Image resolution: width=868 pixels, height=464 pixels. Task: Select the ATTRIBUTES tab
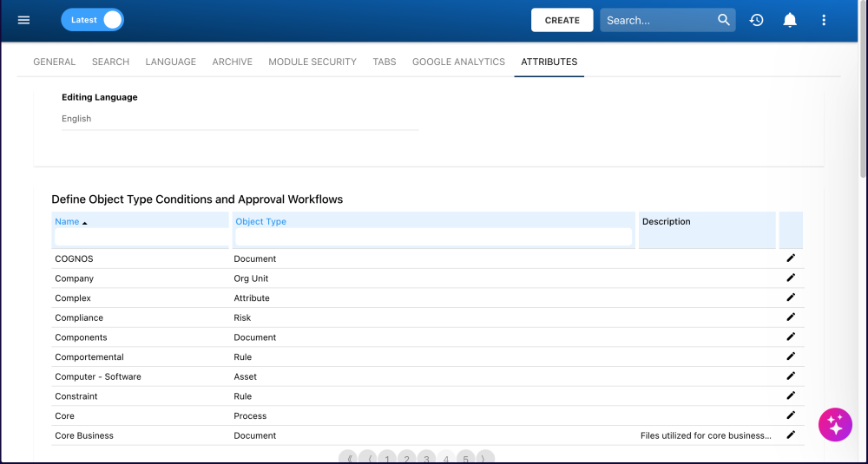click(549, 62)
